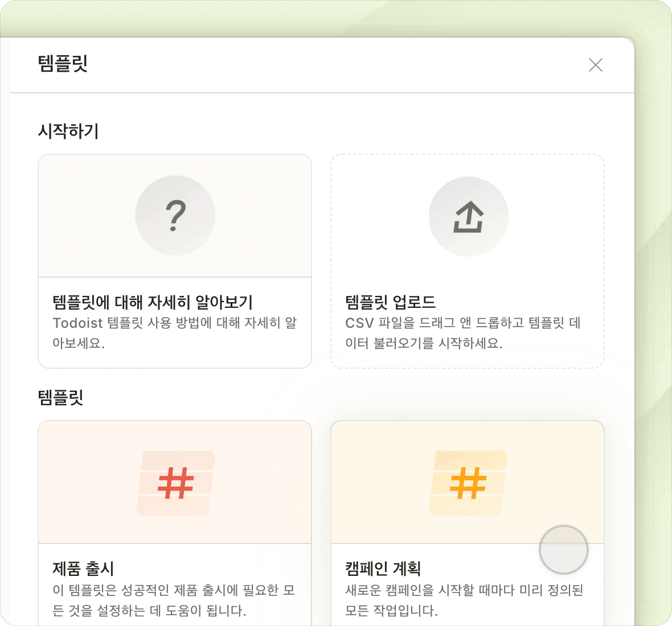Open the 템플릿에 대해 자세히 알아보기 title
Image resolution: width=672 pixels, height=626 pixels.
tap(153, 302)
